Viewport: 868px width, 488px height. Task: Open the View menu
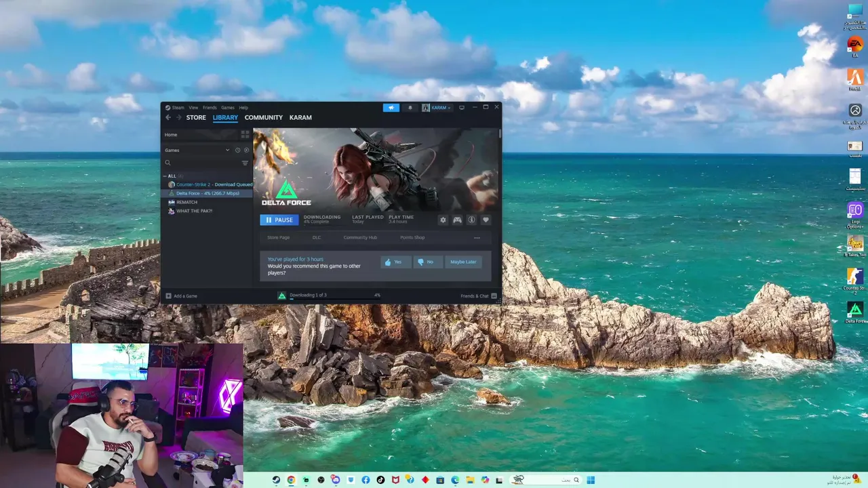click(193, 107)
